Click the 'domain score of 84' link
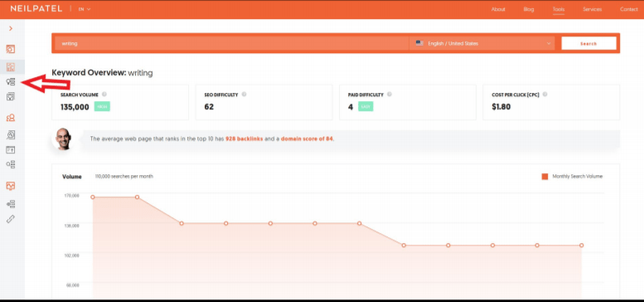The height and width of the screenshot is (302, 644). (x=307, y=139)
